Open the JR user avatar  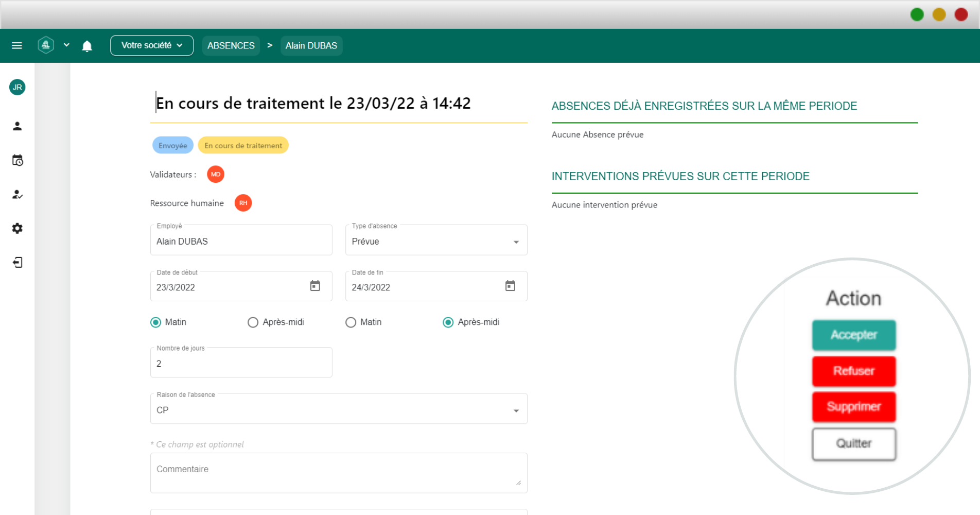tap(17, 87)
